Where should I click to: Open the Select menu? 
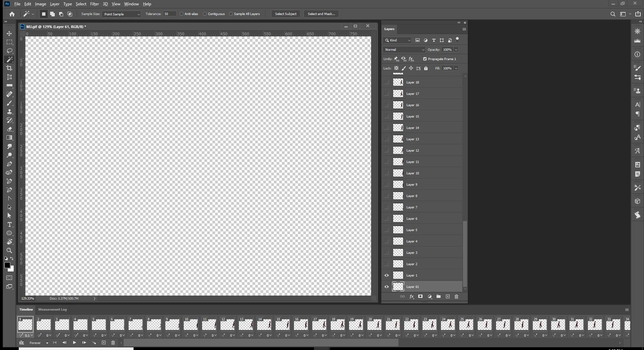(x=81, y=4)
